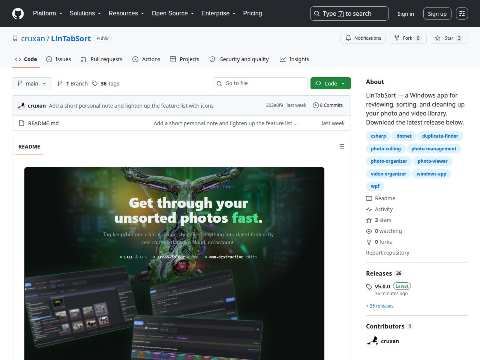This screenshot has width=480, height=360.
Task: Jump to Readme from About sidebar
Action: pyautogui.click(x=381, y=198)
